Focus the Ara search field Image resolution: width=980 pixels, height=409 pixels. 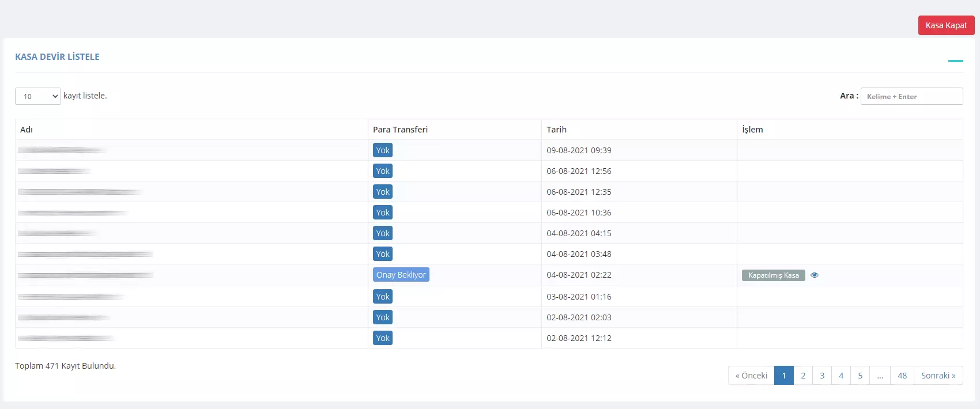point(911,96)
